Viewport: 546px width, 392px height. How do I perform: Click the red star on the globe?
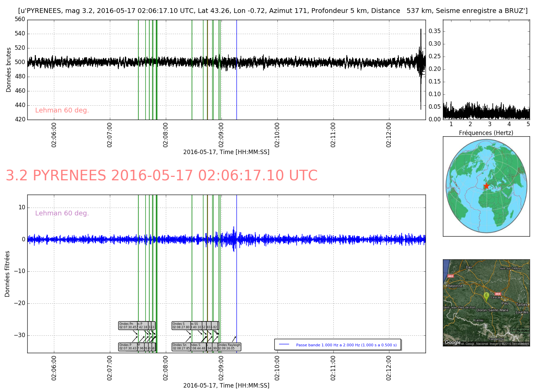486,186
